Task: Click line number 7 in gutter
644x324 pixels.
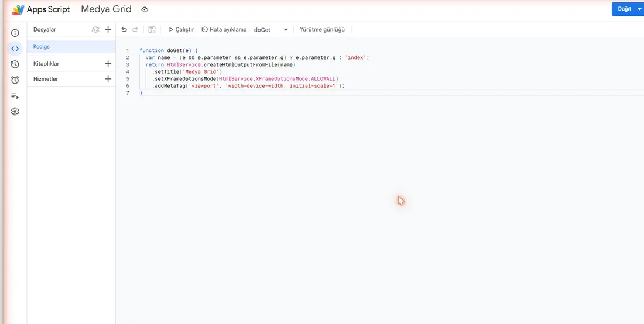Action: [128, 93]
